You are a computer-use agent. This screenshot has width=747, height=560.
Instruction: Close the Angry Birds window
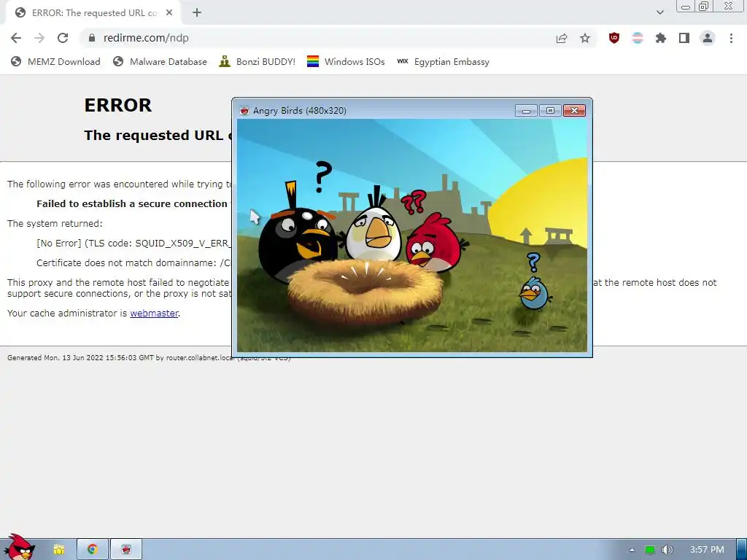click(574, 111)
